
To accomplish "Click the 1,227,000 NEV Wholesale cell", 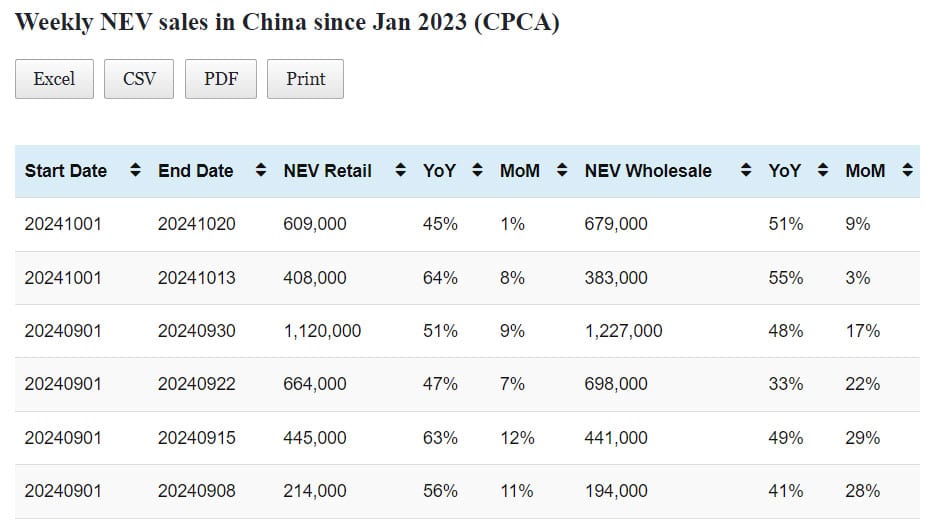I will pos(623,331).
